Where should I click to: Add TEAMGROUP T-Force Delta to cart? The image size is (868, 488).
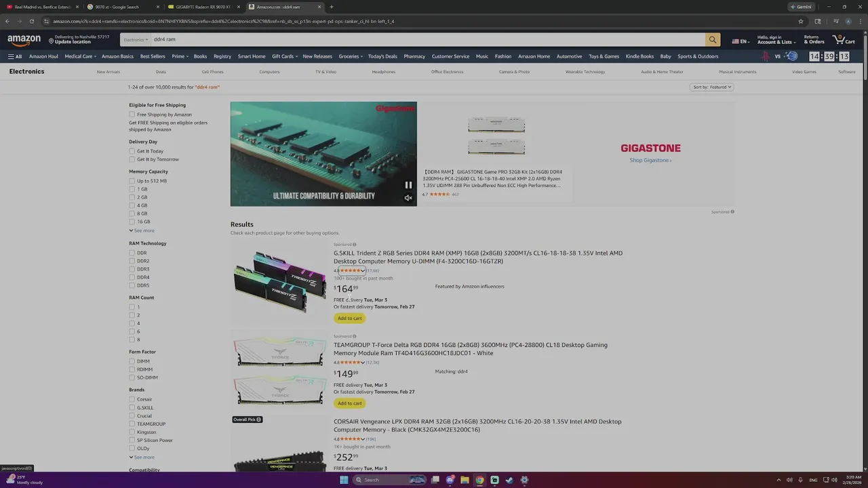tap(350, 403)
